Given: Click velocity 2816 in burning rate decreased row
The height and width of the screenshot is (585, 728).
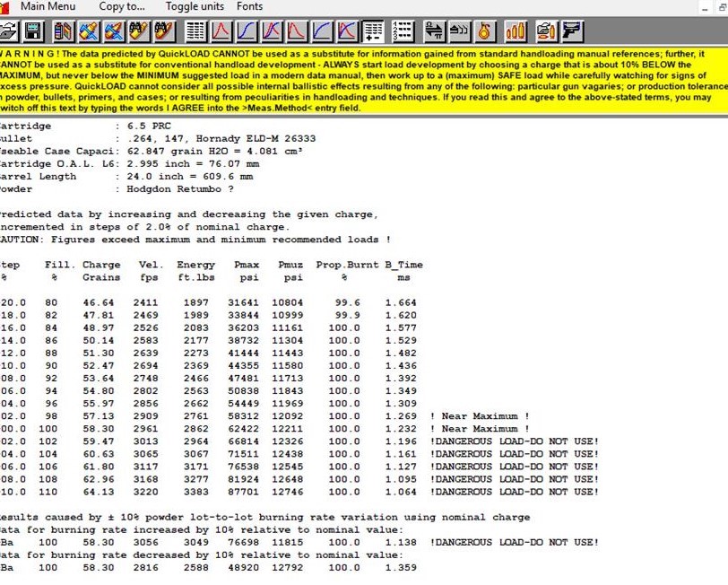Looking at the screenshot, I should tap(145, 568).
